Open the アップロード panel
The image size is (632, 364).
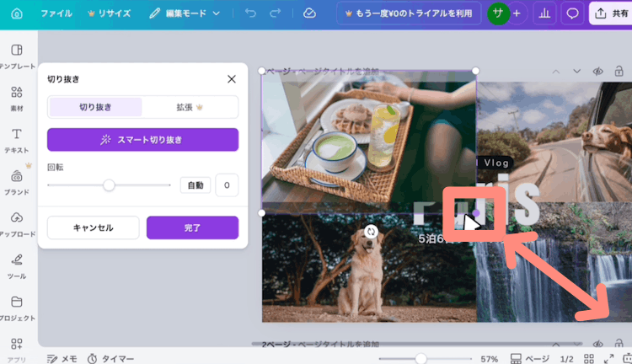click(17, 224)
